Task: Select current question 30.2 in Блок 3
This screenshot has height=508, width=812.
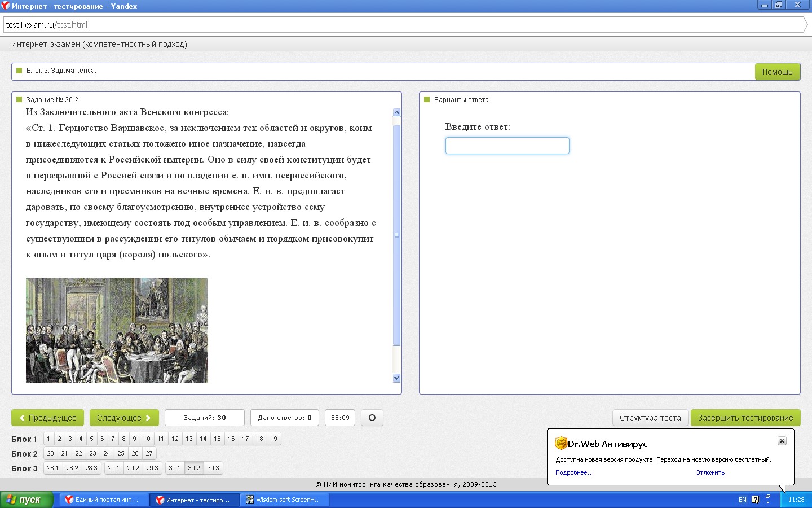Action: tap(194, 468)
